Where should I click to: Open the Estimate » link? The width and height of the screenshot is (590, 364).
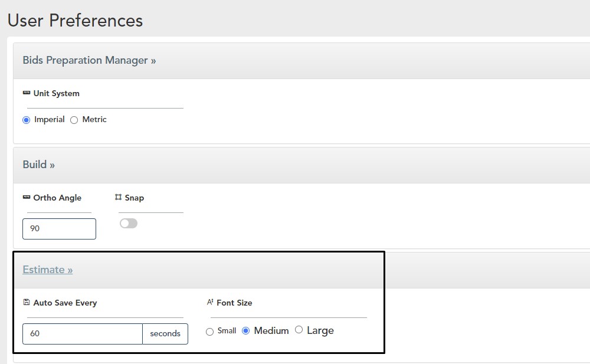pos(48,270)
